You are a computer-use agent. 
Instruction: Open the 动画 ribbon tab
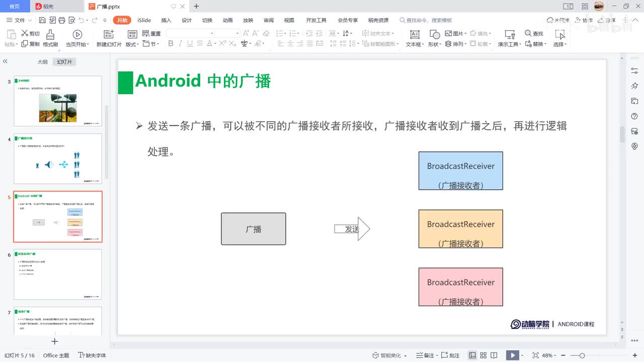point(227,20)
